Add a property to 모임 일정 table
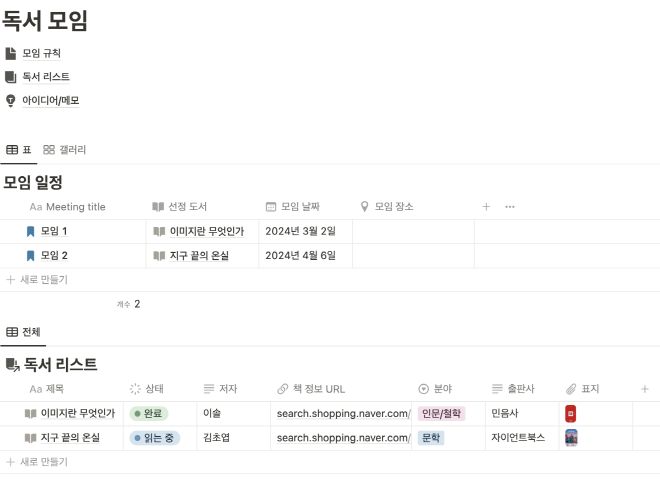660x481 pixels. [x=486, y=207]
